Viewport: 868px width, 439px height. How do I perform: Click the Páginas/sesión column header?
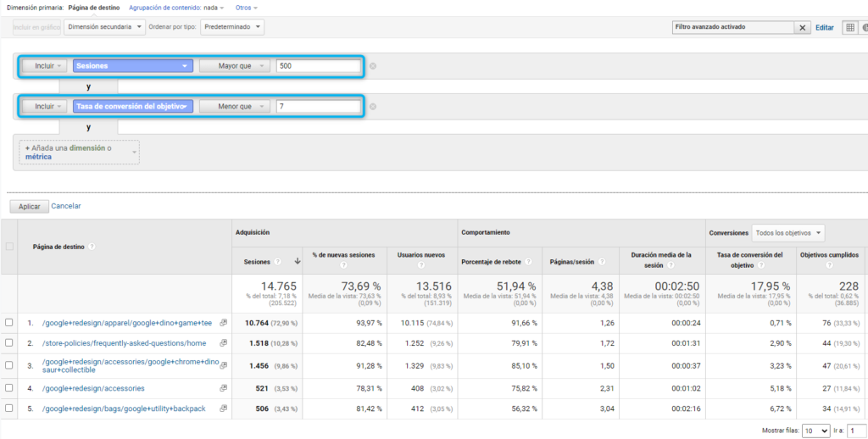pos(572,261)
